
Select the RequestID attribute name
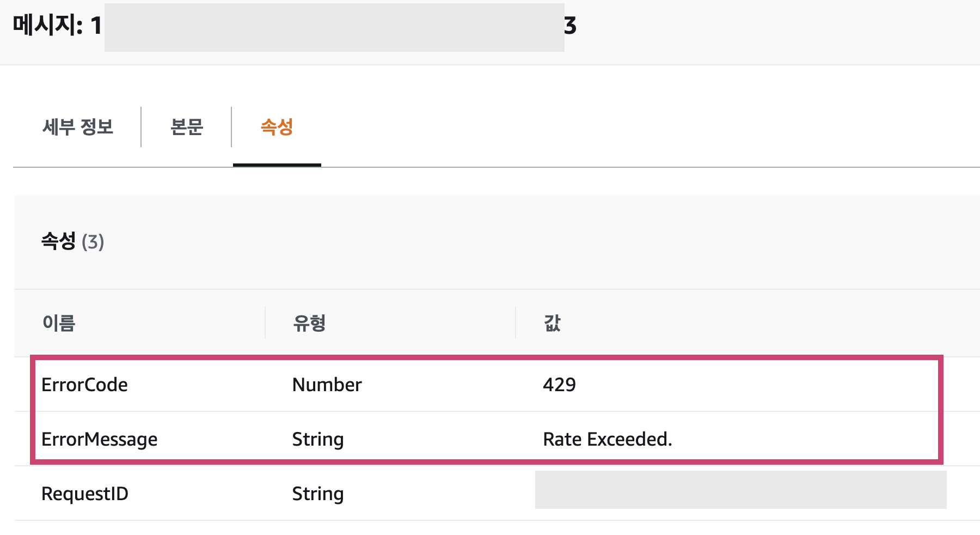coord(85,494)
